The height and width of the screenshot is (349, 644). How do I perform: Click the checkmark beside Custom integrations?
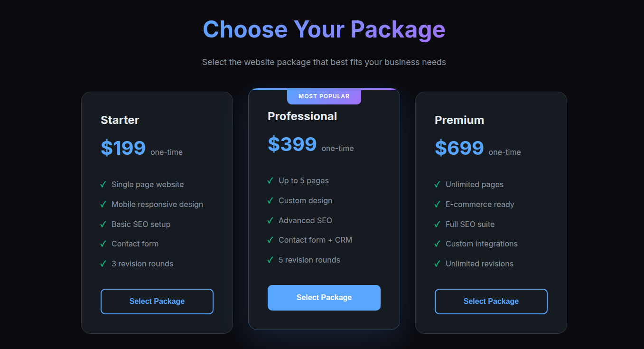tap(437, 244)
